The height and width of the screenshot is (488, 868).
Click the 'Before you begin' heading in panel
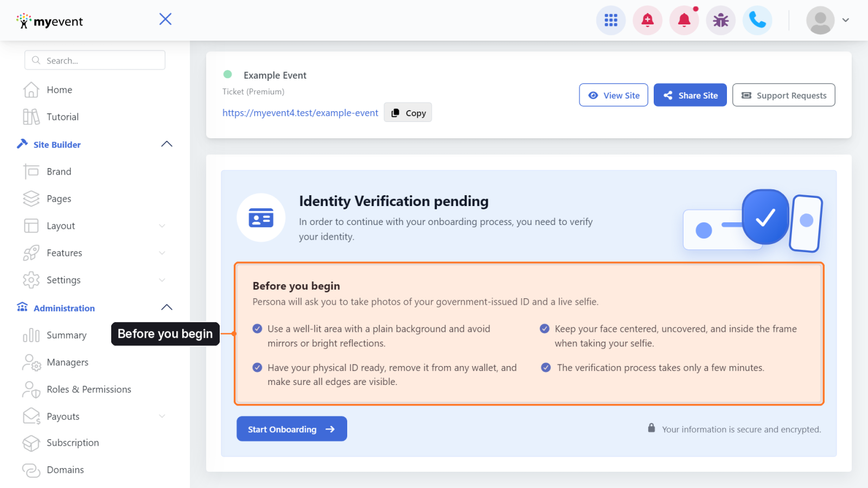(x=296, y=286)
